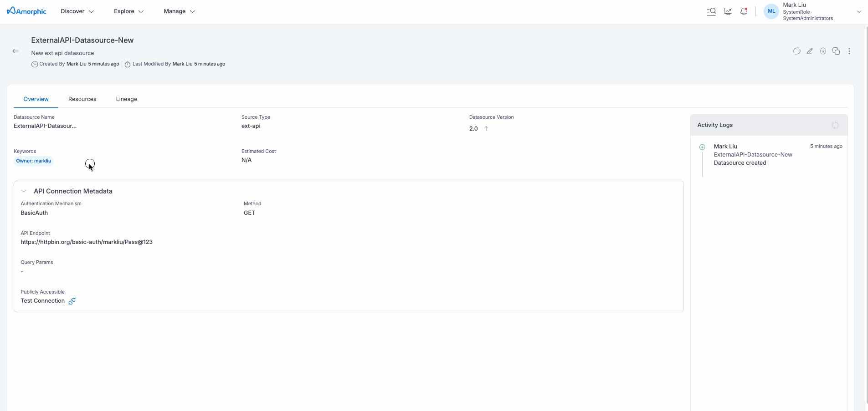The image size is (868, 411).
Task: Refresh the datasource details page
Action: click(796, 51)
